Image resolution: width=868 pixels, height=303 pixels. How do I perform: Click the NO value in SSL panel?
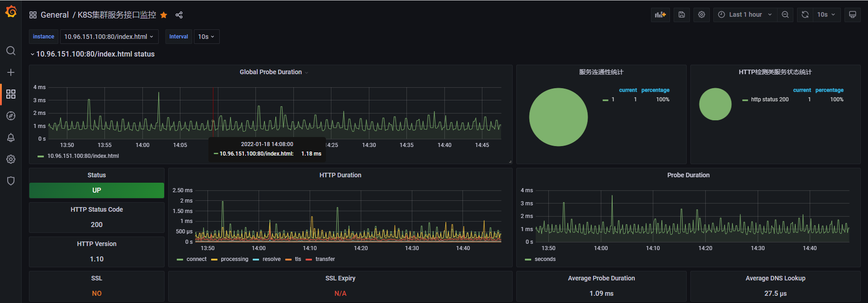[97, 294]
